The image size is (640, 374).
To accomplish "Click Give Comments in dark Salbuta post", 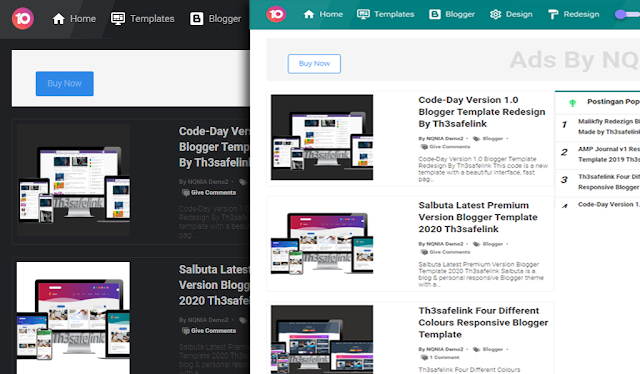I will 213,330.
